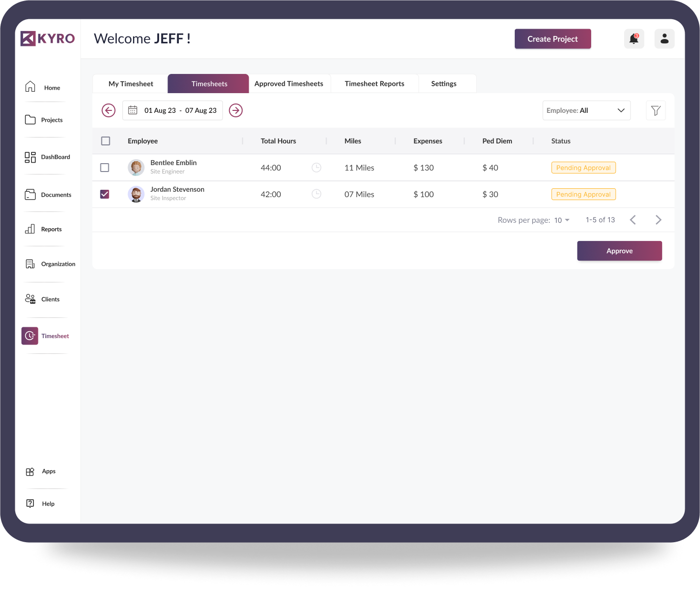The image size is (700, 589).
Task: Open the Clients section from the sidebar
Action: 30,299
